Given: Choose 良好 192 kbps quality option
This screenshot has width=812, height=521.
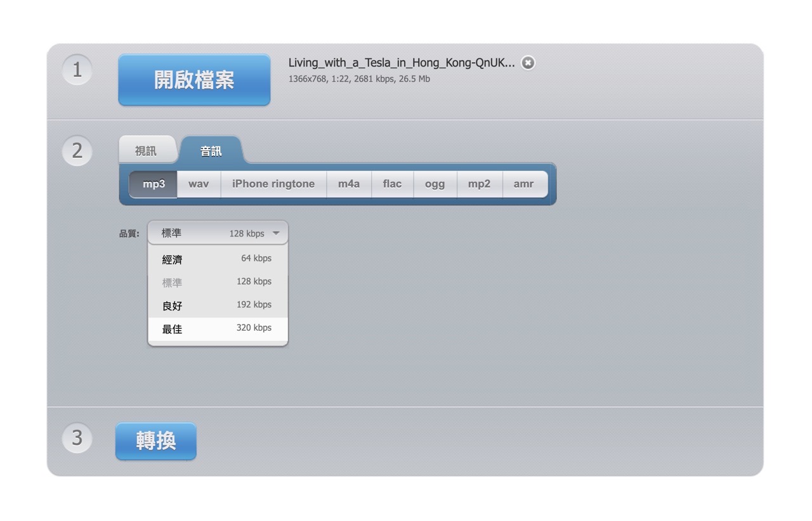Looking at the screenshot, I should [x=218, y=306].
